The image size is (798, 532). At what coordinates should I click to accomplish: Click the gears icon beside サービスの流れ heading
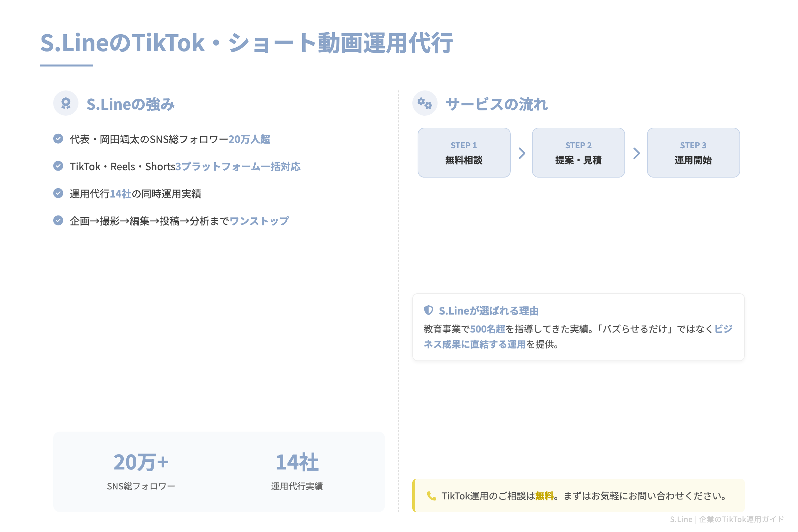point(425,103)
